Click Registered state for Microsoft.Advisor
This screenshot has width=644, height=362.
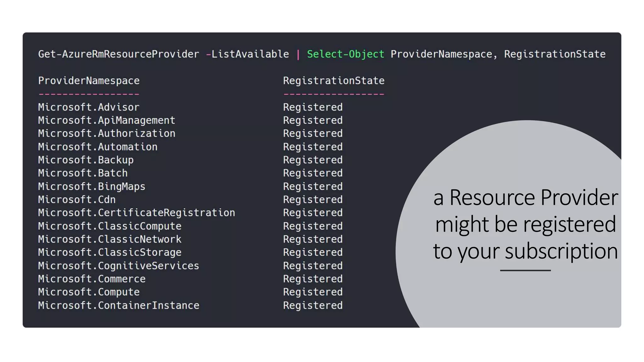coord(313,107)
